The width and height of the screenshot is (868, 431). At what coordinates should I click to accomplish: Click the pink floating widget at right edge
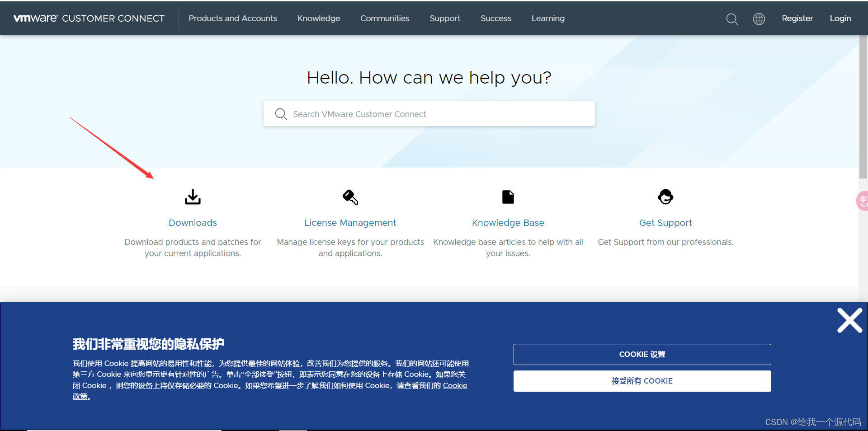click(x=863, y=201)
